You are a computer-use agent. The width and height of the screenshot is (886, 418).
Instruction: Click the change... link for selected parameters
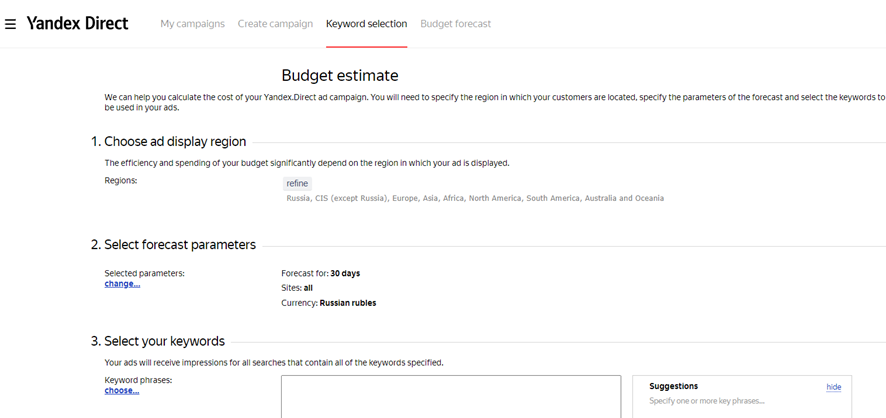tap(122, 284)
